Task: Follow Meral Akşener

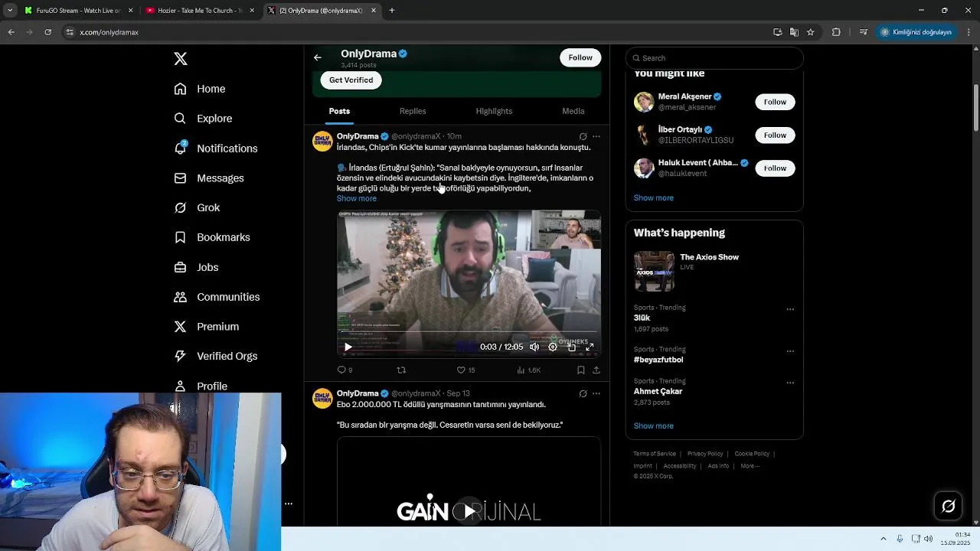Action: point(775,102)
